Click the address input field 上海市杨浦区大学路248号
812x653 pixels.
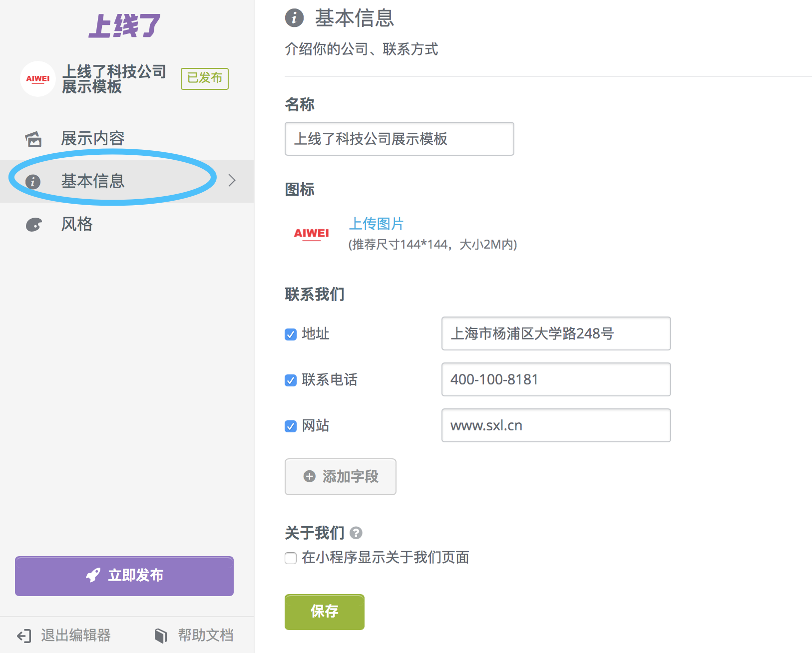click(556, 333)
